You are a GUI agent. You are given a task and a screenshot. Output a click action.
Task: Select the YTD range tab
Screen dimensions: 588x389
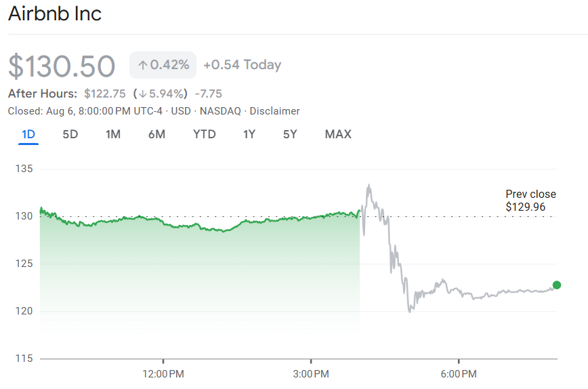click(204, 134)
